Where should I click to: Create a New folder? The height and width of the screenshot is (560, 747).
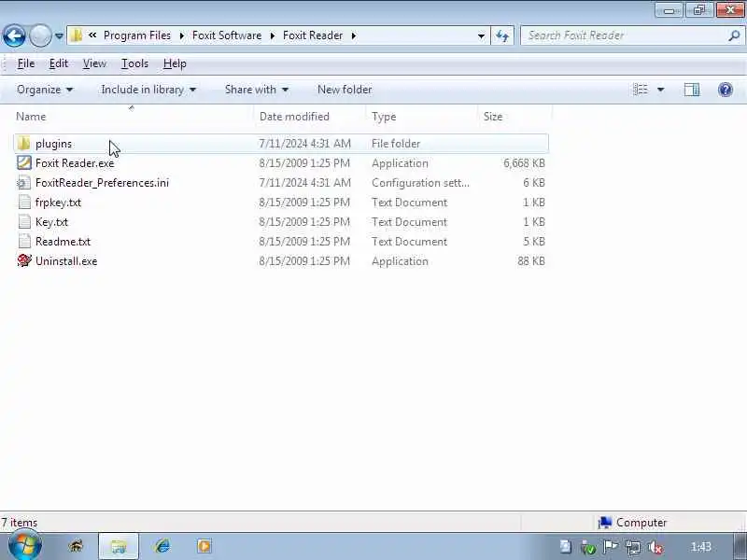pos(345,90)
